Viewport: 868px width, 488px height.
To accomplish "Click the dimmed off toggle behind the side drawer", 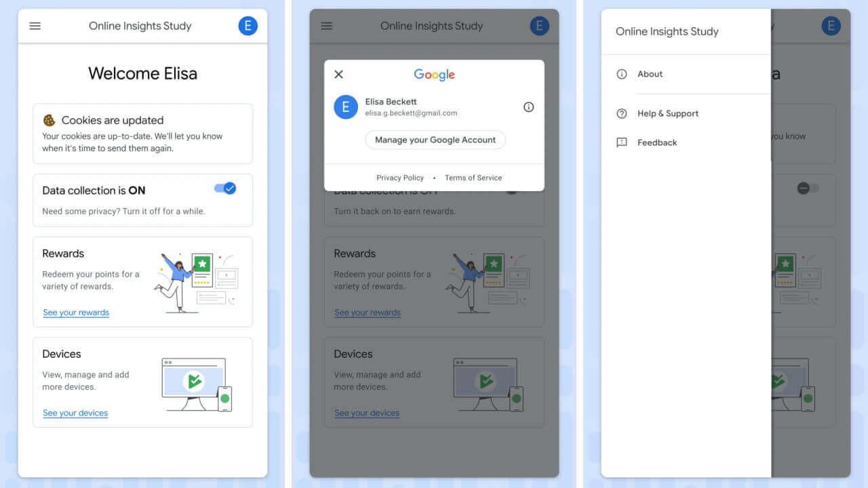I will point(808,188).
